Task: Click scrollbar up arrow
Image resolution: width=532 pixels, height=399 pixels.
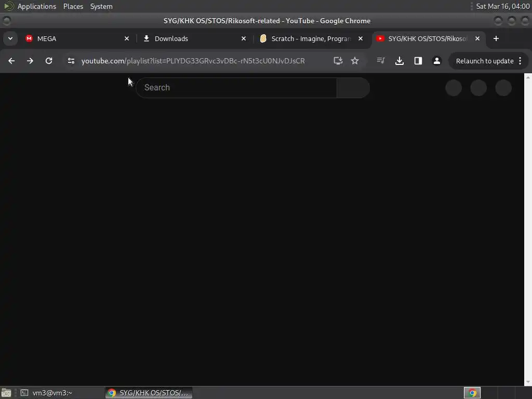Action: [x=528, y=77]
